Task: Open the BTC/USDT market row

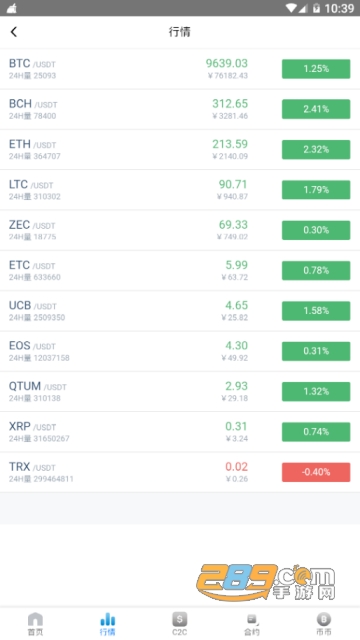Action: coord(180,69)
